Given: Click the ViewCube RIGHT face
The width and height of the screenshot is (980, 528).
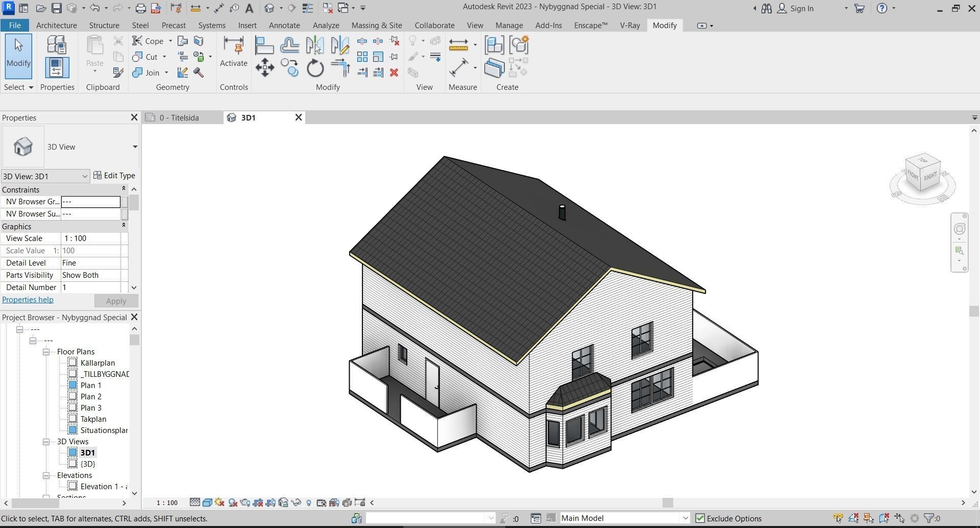Looking at the screenshot, I should coord(930,176).
